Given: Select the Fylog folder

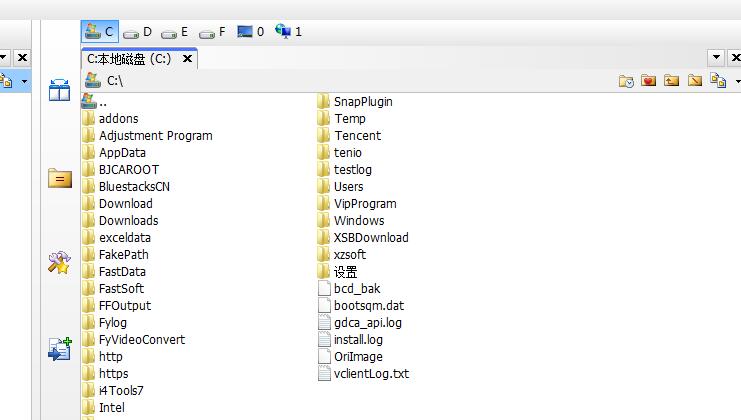Looking at the screenshot, I should [x=104, y=323].
